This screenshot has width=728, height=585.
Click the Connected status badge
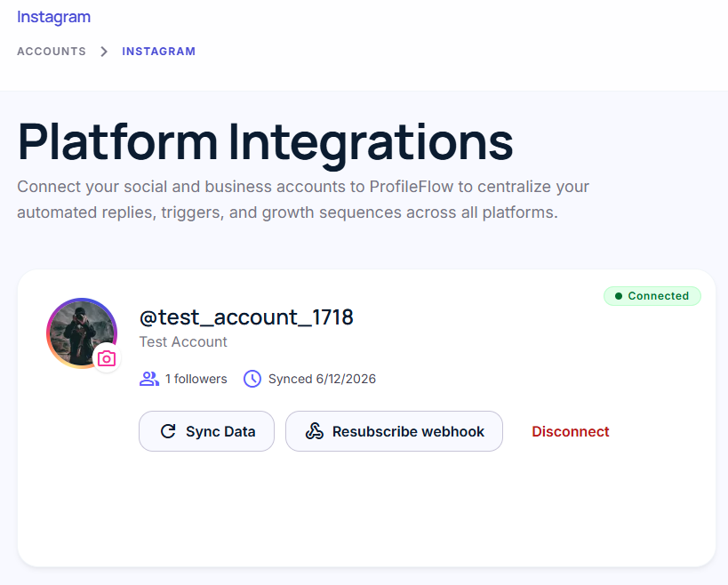pyautogui.click(x=652, y=296)
